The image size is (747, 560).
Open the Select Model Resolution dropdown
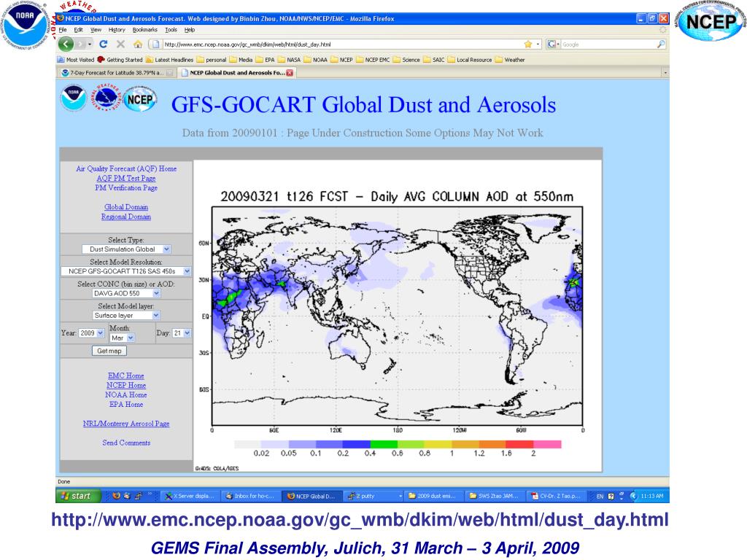coord(126,271)
